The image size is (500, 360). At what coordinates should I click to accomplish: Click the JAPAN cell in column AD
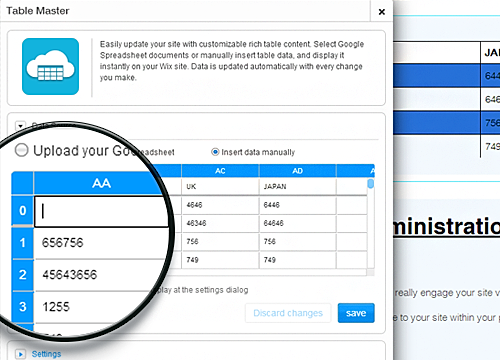click(x=297, y=186)
